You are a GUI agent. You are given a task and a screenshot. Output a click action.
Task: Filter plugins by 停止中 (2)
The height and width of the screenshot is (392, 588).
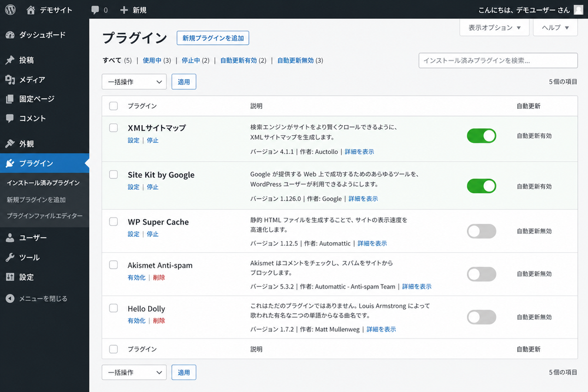[x=195, y=61]
